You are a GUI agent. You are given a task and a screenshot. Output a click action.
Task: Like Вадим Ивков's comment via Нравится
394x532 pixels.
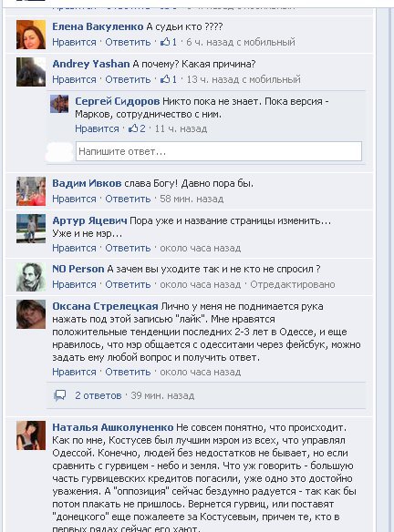74,199
